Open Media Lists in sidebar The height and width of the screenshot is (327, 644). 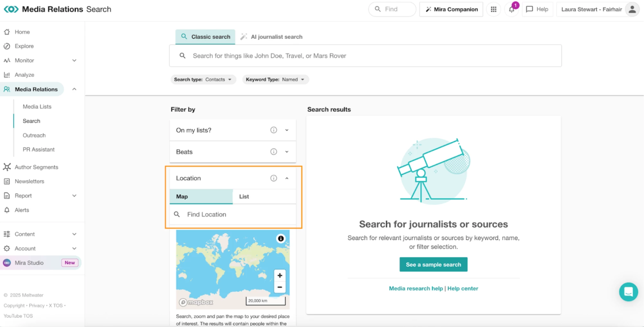coord(37,107)
